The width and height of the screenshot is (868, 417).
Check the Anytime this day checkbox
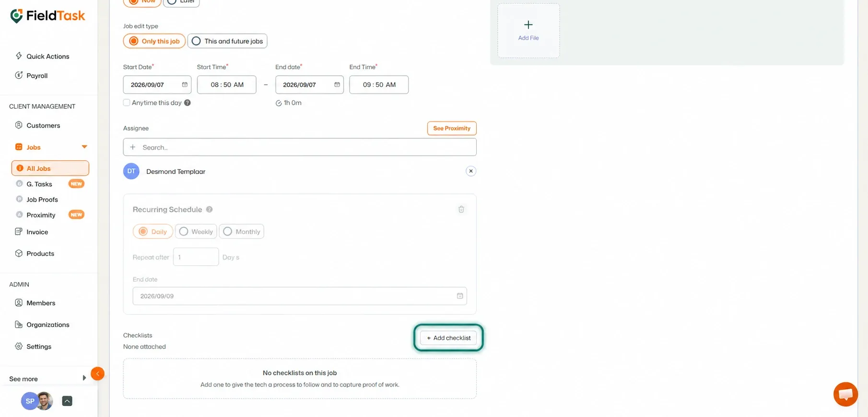click(127, 103)
